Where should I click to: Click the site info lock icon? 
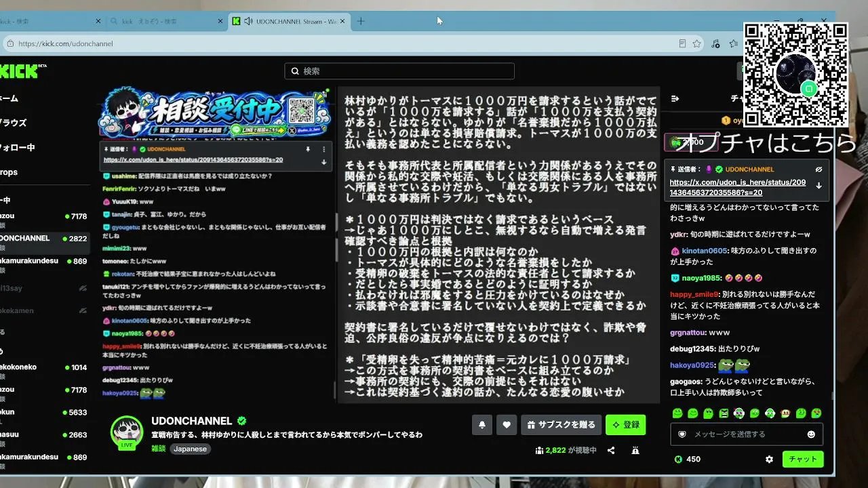click(9, 43)
